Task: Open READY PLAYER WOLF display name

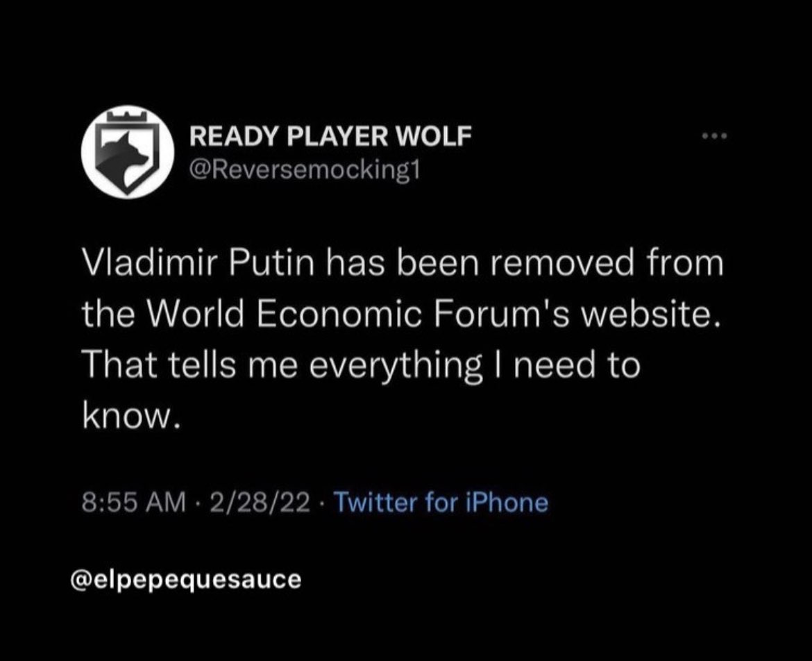Action: click(330, 137)
